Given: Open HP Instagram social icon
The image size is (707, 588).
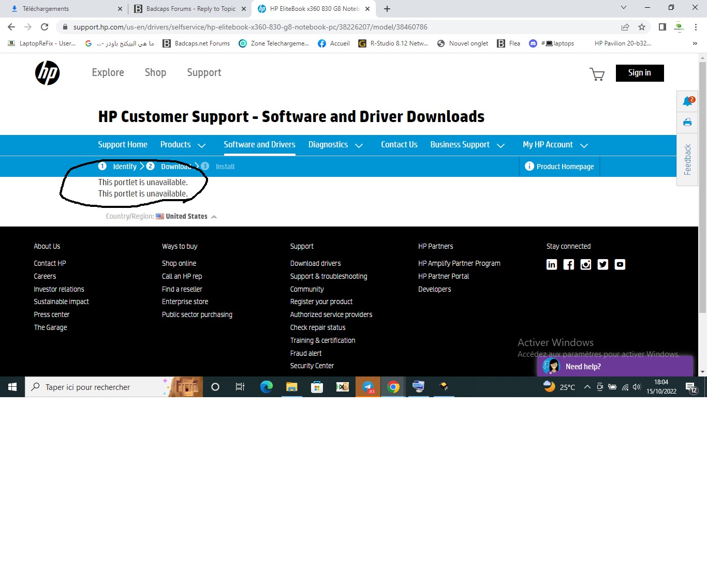Looking at the screenshot, I should pos(586,265).
